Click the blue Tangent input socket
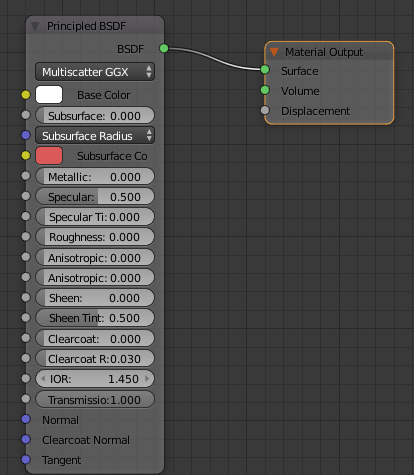The height and width of the screenshot is (475, 414). [x=26, y=460]
